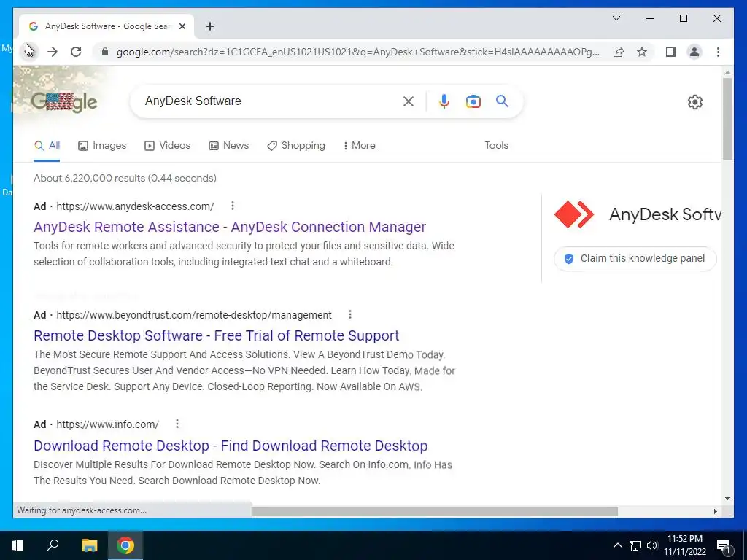
Task: Open the Windows Start menu
Action: (18, 545)
